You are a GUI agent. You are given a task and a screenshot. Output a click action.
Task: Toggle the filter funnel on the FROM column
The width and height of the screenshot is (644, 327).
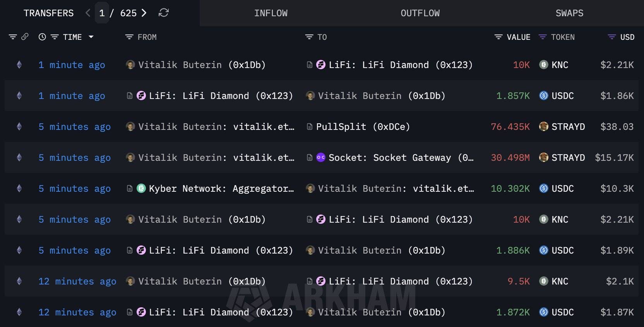pyautogui.click(x=128, y=37)
